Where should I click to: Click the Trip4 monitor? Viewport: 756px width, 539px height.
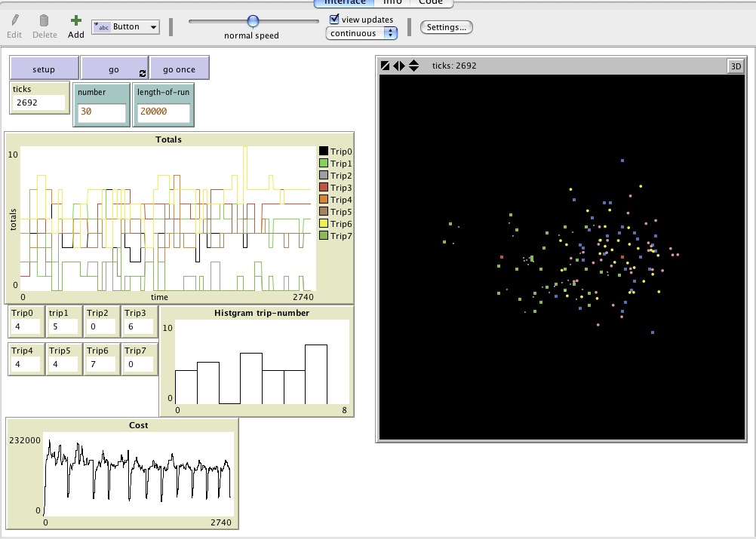(x=26, y=358)
